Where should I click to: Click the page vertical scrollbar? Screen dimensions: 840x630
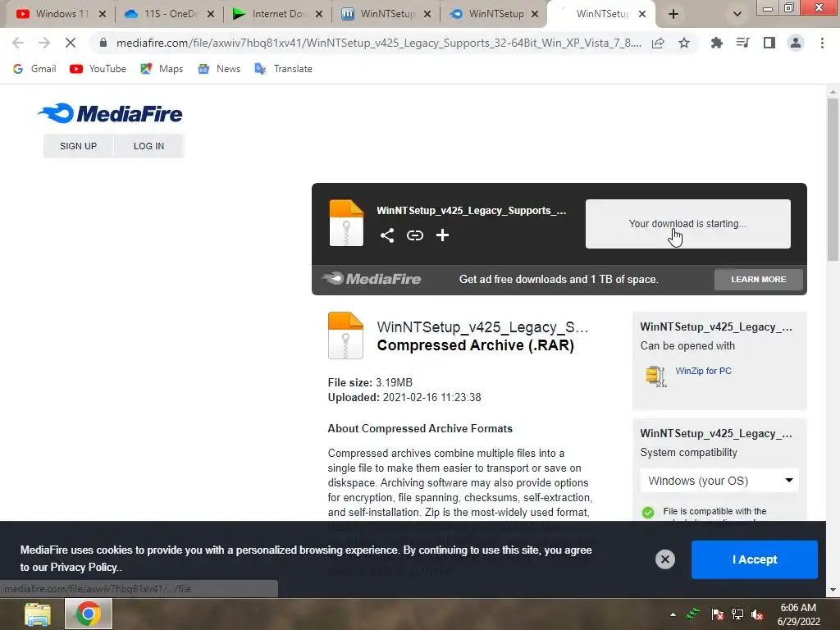pyautogui.click(x=833, y=180)
